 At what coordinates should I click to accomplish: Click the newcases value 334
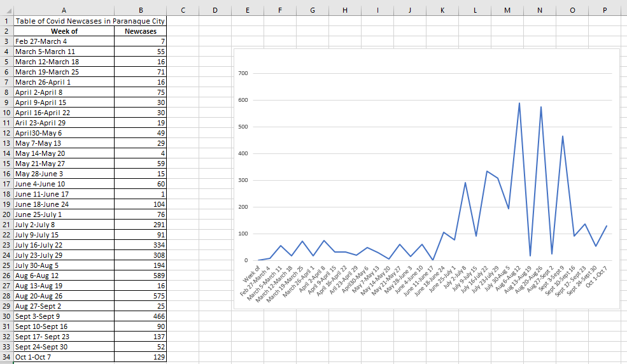[x=140, y=245]
